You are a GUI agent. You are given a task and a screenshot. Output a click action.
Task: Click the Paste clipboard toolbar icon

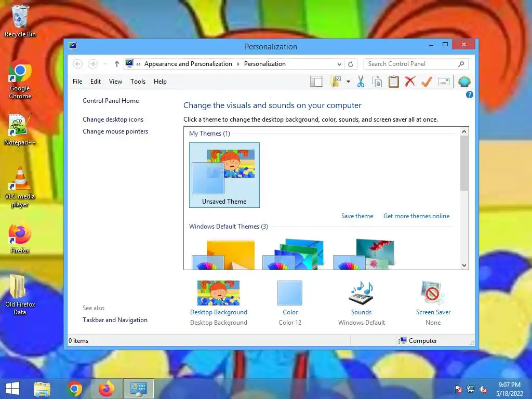[394, 82]
